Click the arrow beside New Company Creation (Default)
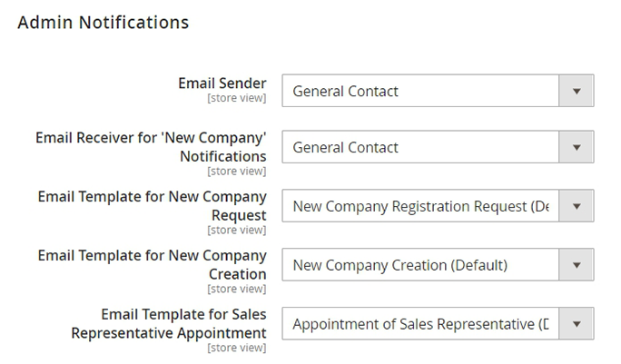 576,265
